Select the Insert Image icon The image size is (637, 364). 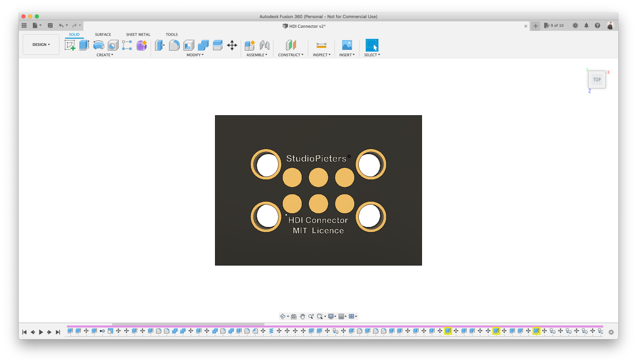[x=347, y=45]
